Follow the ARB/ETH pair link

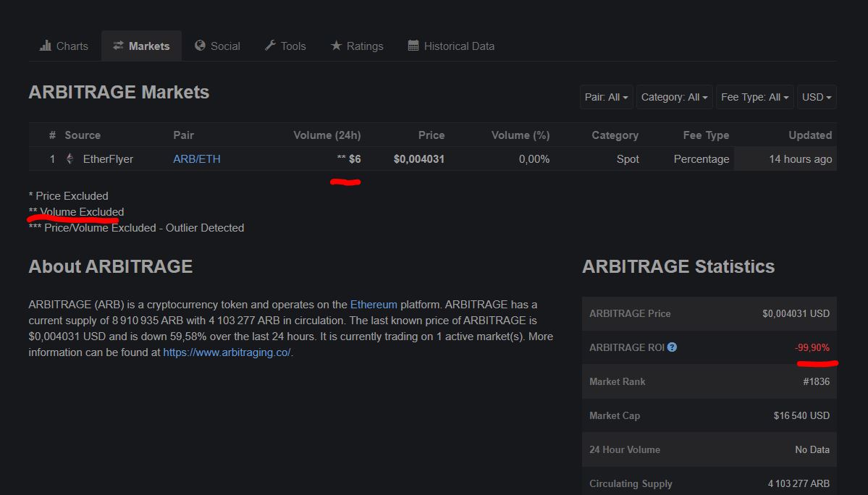(195, 158)
